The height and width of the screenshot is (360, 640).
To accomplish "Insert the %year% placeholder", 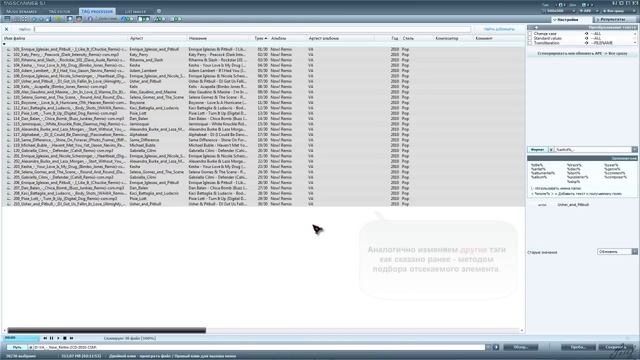I will [x=610, y=165].
